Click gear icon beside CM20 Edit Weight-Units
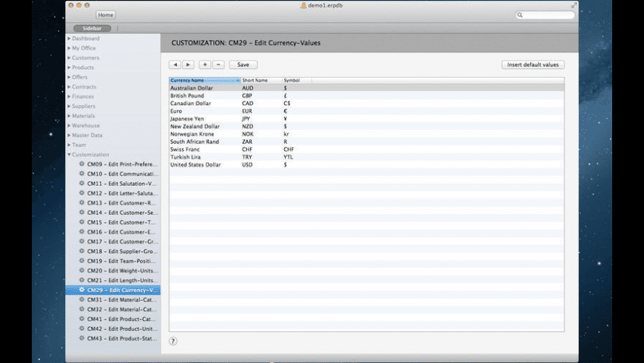 (81, 270)
